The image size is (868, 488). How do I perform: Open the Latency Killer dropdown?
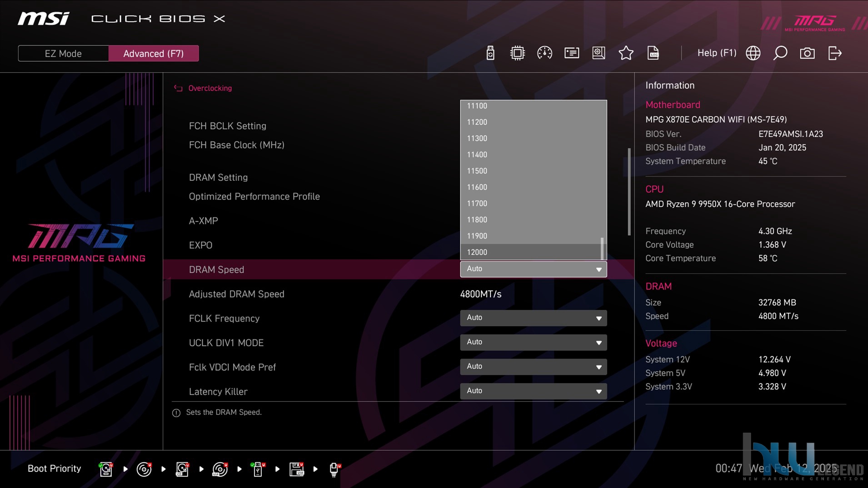pyautogui.click(x=534, y=391)
